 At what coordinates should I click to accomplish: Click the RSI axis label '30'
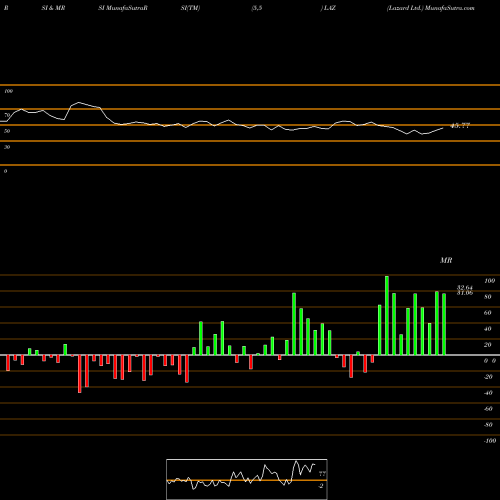point(7,147)
